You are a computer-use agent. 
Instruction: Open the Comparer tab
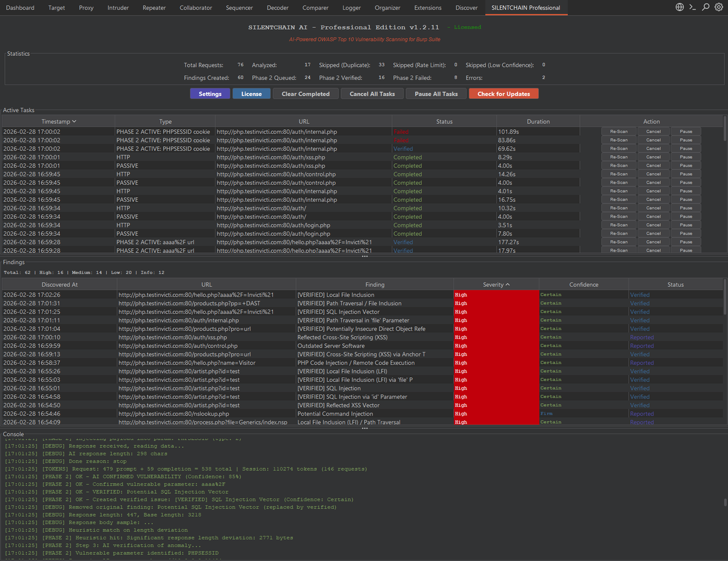tap(315, 8)
